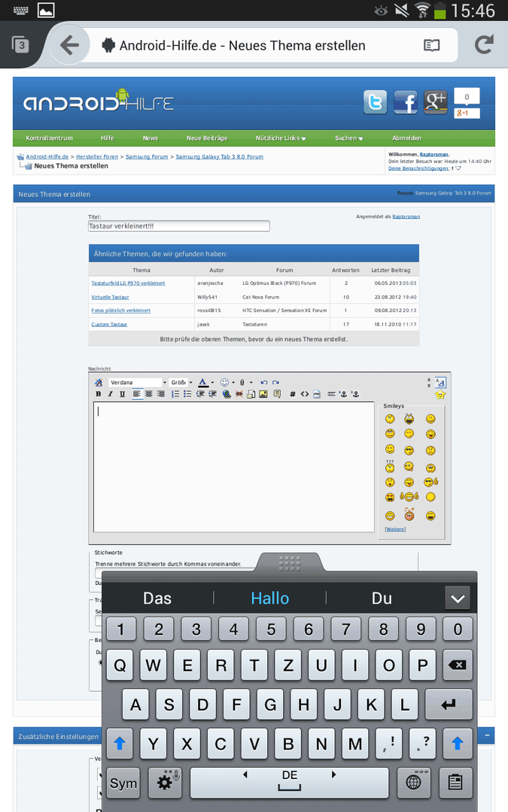
Task: Expand the Nützliche Links menu
Action: pos(281,138)
